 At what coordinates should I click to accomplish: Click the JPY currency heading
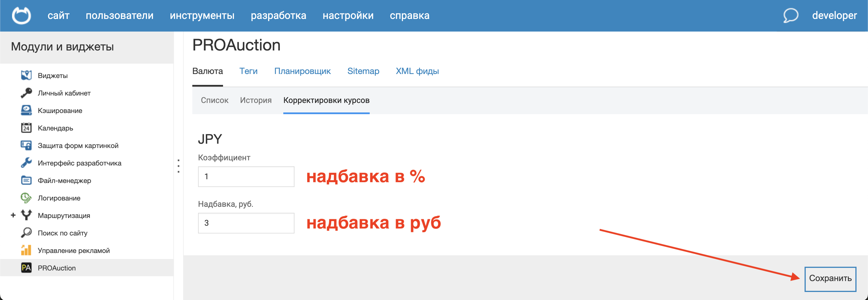coord(210,139)
